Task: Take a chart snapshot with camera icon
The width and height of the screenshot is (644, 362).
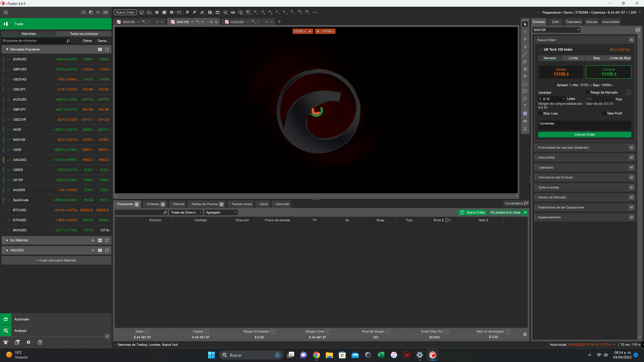Action: pyautogui.click(x=525, y=121)
